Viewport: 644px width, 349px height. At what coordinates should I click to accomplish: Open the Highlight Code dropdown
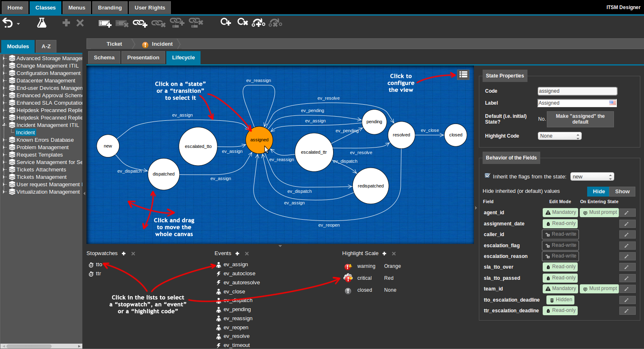point(559,136)
